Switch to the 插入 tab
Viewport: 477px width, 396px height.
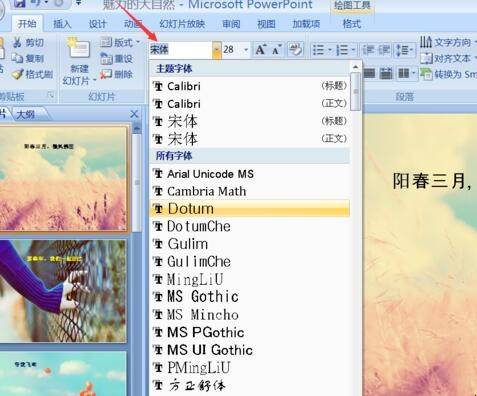pyautogui.click(x=62, y=24)
